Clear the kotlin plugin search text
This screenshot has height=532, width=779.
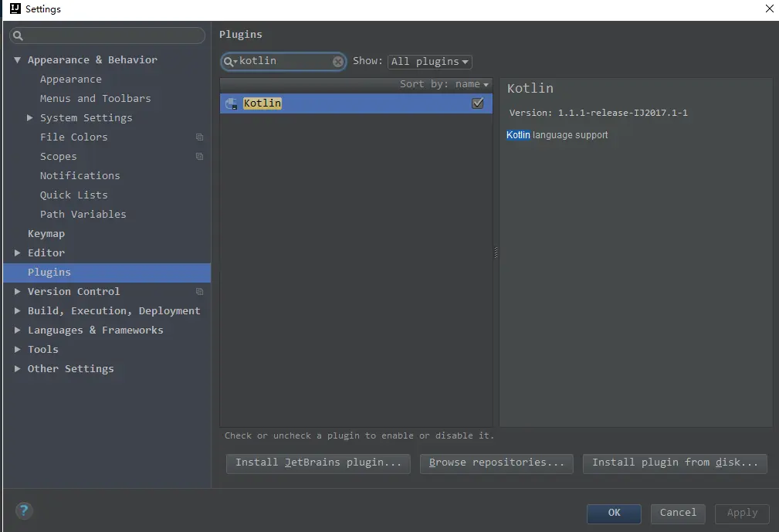[338, 62]
